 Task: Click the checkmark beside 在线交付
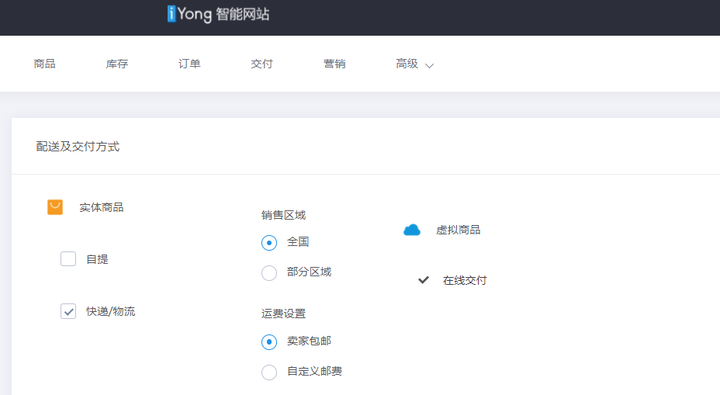click(423, 280)
